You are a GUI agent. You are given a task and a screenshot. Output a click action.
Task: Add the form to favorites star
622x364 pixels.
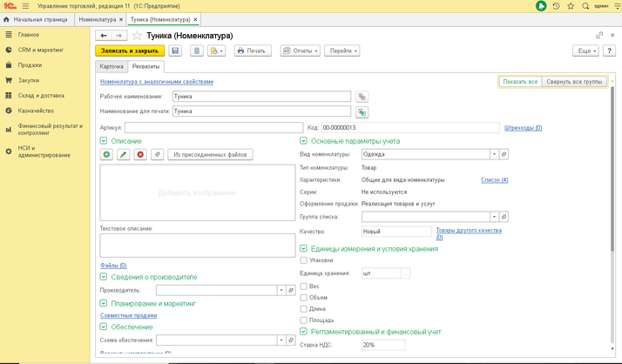pyautogui.click(x=570, y=6)
